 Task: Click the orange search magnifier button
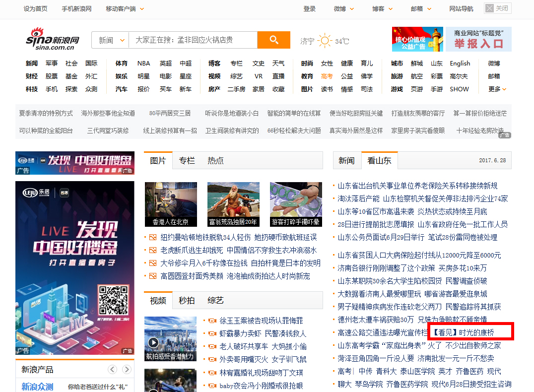pyautogui.click(x=273, y=40)
